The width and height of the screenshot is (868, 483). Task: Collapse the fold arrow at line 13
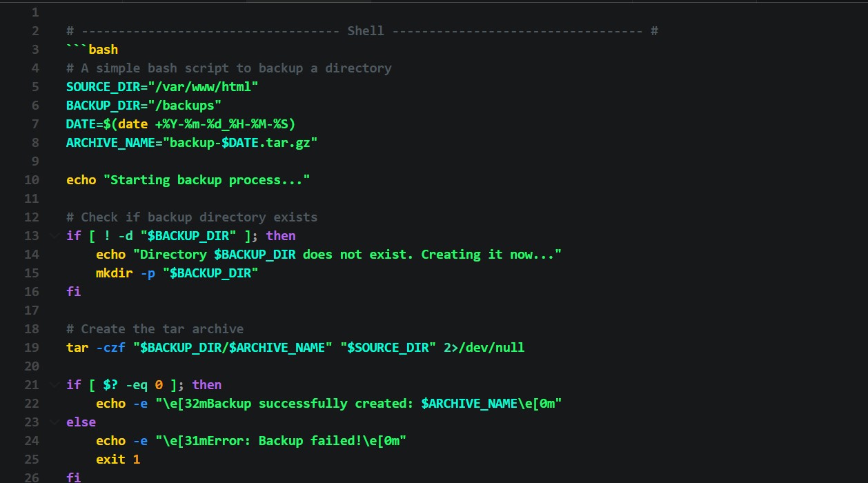[54, 236]
